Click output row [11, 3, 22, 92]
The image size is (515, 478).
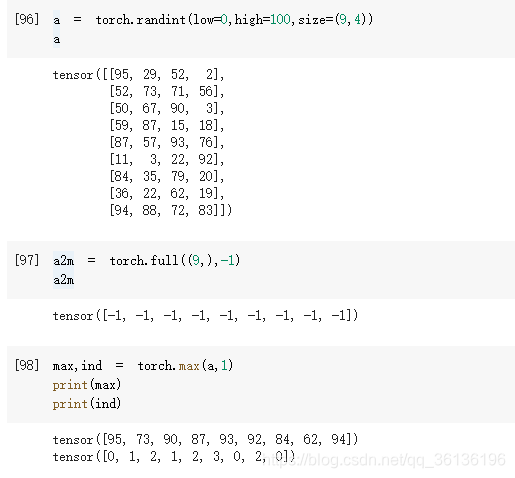coord(167,159)
